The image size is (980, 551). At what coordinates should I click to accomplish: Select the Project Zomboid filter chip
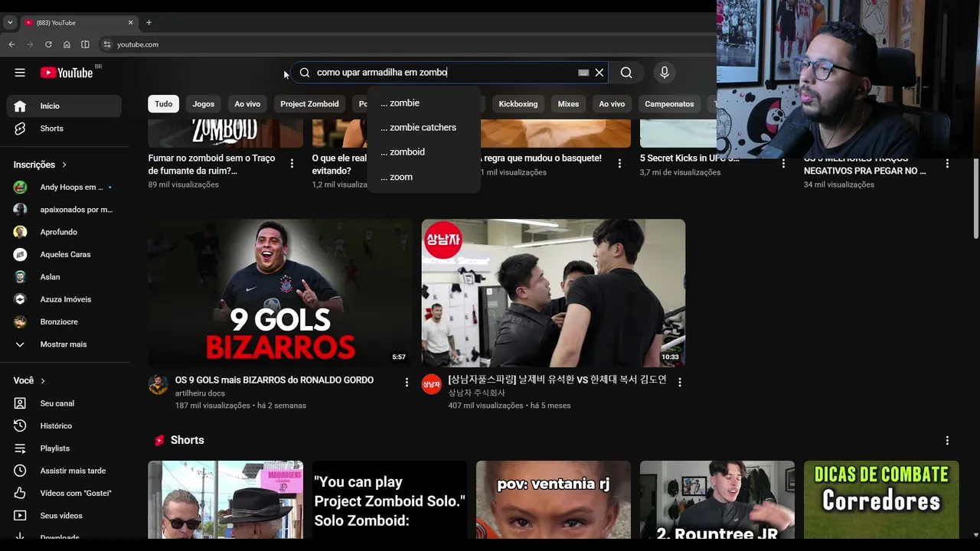309,104
